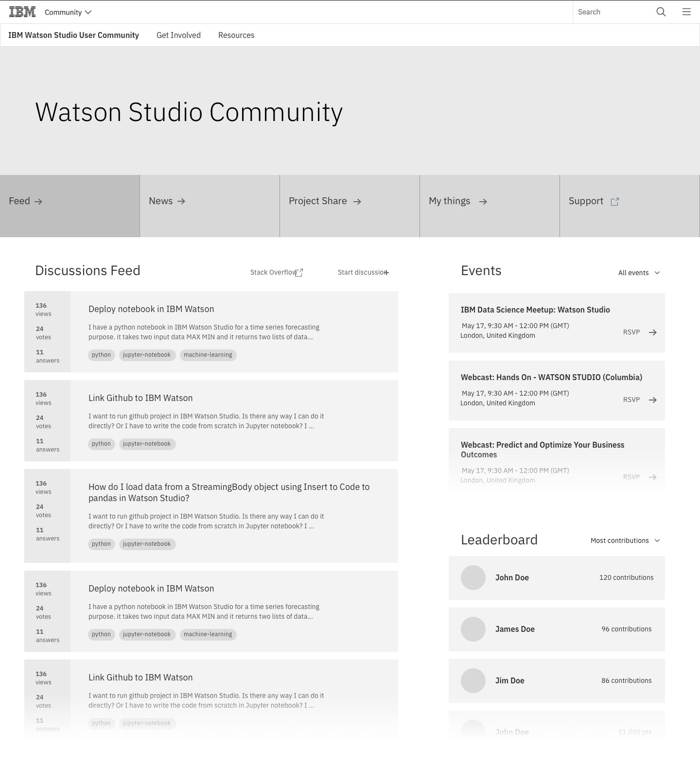The width and height of the screenshot is (700, 783).
Task: Click RSVP arrow for IBM Data Science Meetup
Action: [x=653, y=332]
